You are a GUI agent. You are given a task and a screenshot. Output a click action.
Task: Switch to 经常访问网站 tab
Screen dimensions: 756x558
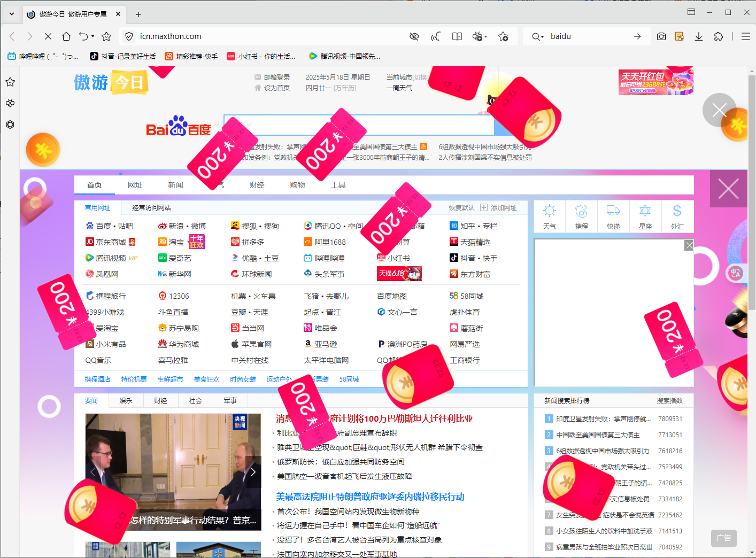point(151,208)
